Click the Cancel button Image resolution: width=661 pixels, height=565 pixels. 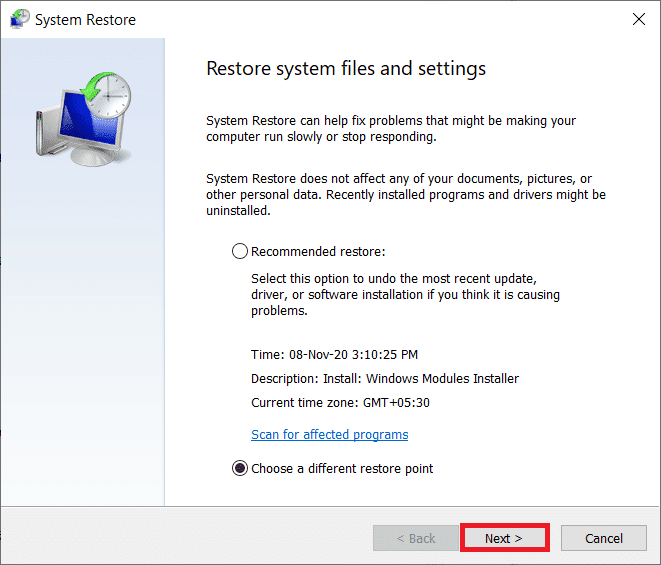click(604, 538)
